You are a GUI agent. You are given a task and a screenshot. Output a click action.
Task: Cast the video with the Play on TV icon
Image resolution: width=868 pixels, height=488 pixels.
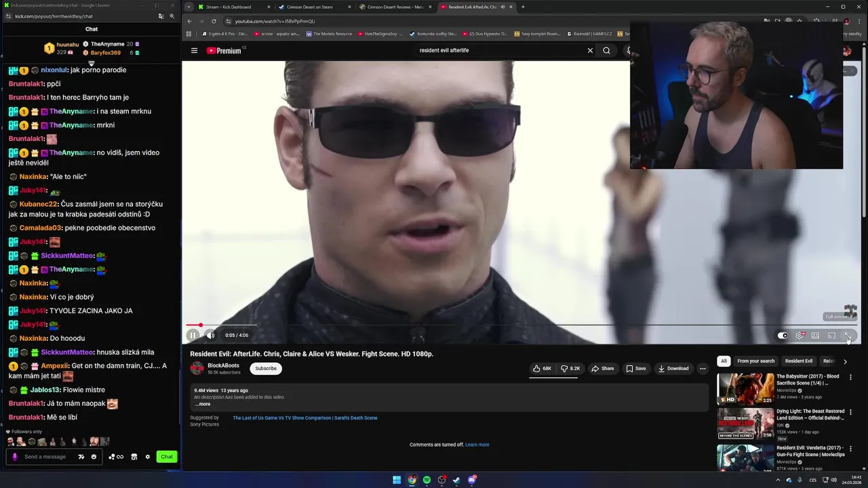coord(831,335)
